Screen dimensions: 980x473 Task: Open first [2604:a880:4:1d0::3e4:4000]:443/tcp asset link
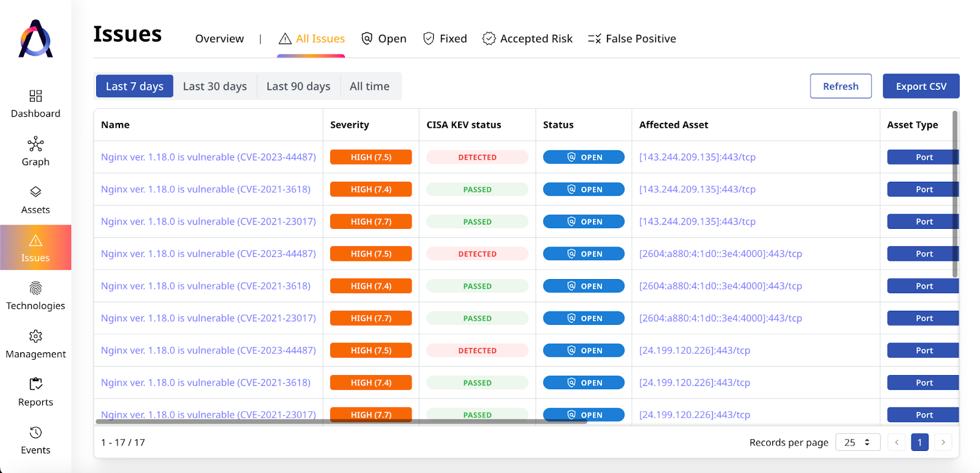(x=721, y=254)
